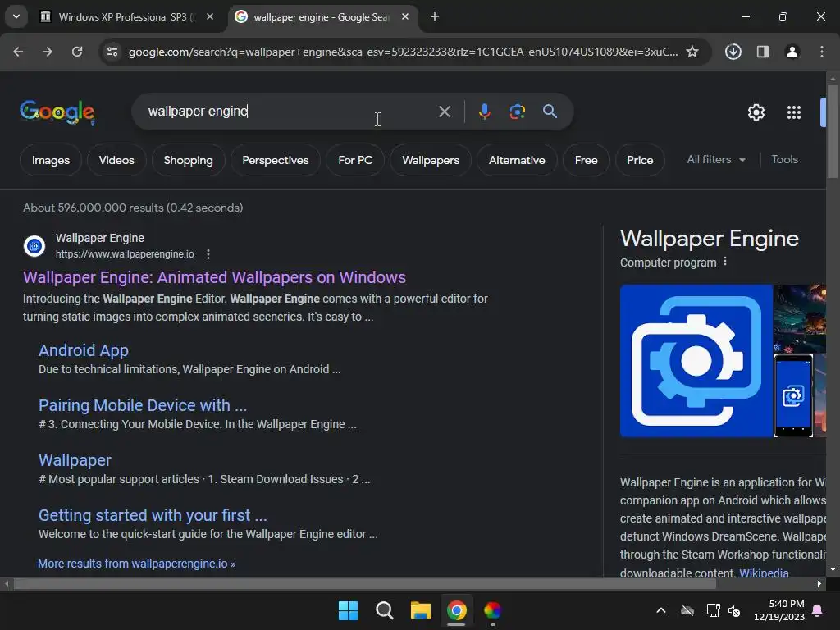840x630 pixels.
Task: Open the Android App sitelink
Action: [84, 350]
